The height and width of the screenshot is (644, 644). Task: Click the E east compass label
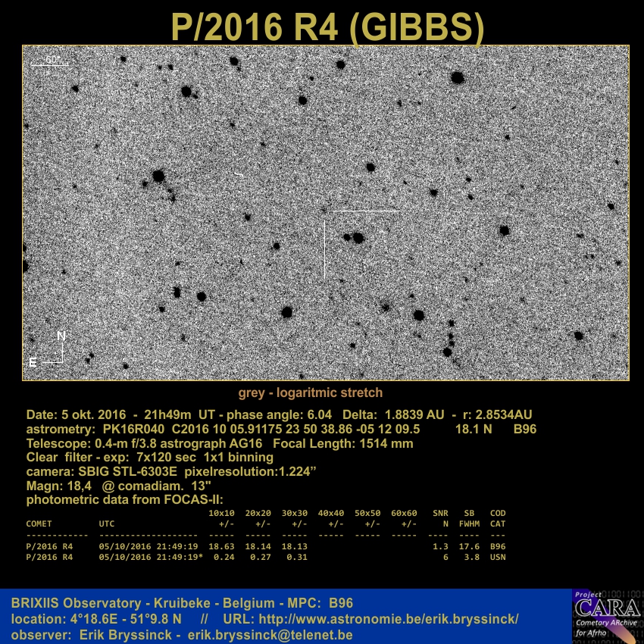tap(33, 363)
